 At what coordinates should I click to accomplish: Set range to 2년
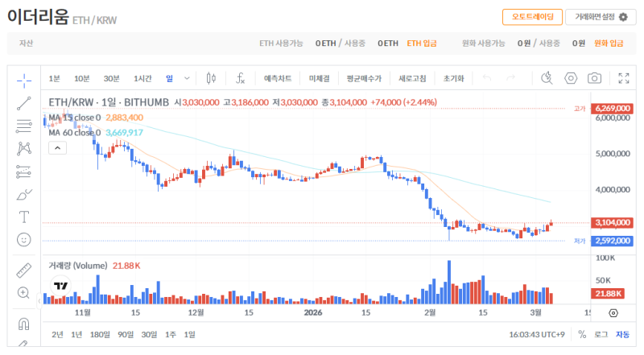(57, 334)
